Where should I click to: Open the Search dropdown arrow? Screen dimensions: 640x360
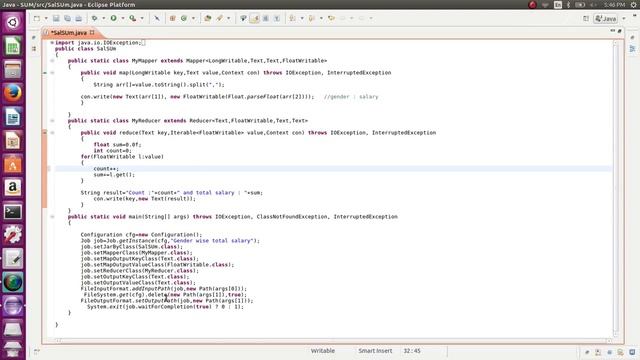coord(228,18)
